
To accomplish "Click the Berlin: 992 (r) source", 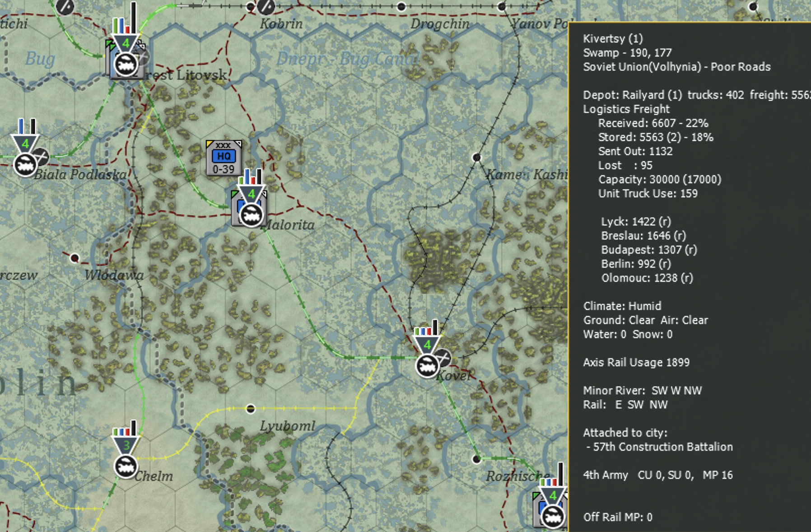I will [x=636, y=264].
